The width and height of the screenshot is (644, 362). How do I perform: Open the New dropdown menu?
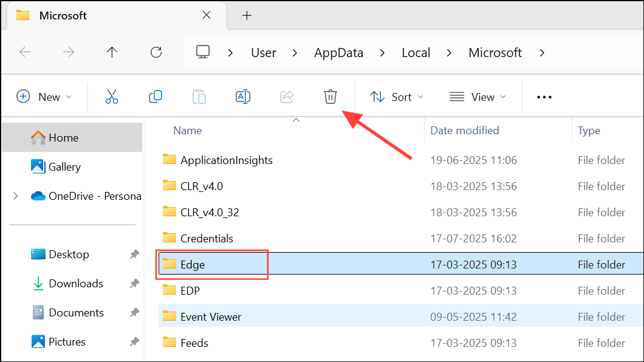click(x=44, y=97)
